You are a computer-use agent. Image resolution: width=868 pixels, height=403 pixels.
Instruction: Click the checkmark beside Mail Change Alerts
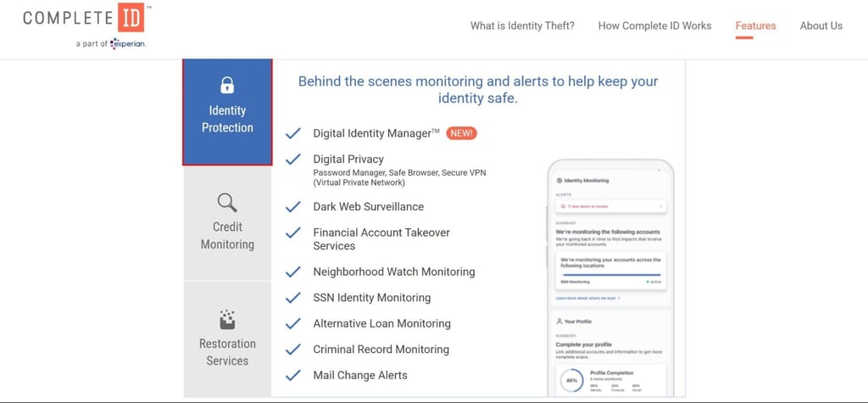[292, 375]
